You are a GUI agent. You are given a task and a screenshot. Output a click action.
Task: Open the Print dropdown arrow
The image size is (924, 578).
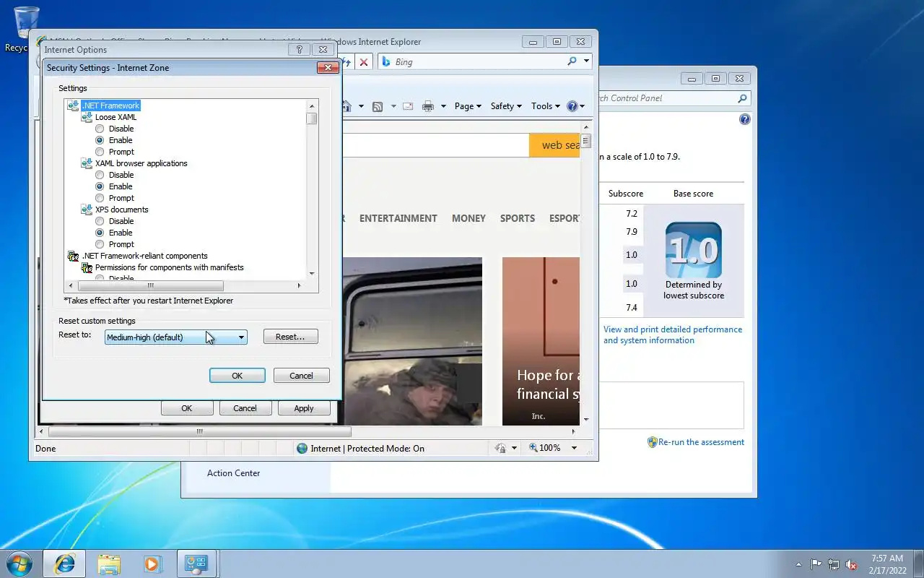pos(443,106)
